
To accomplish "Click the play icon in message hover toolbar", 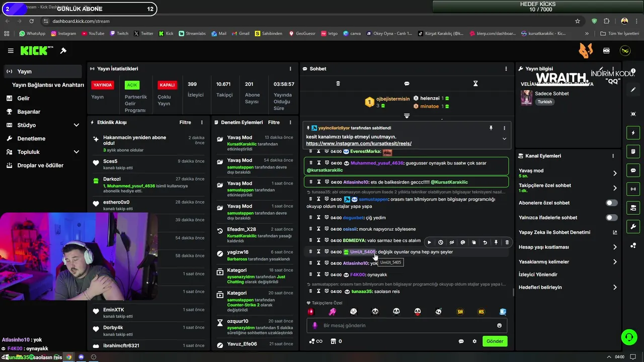I will [x=429, y=242].
